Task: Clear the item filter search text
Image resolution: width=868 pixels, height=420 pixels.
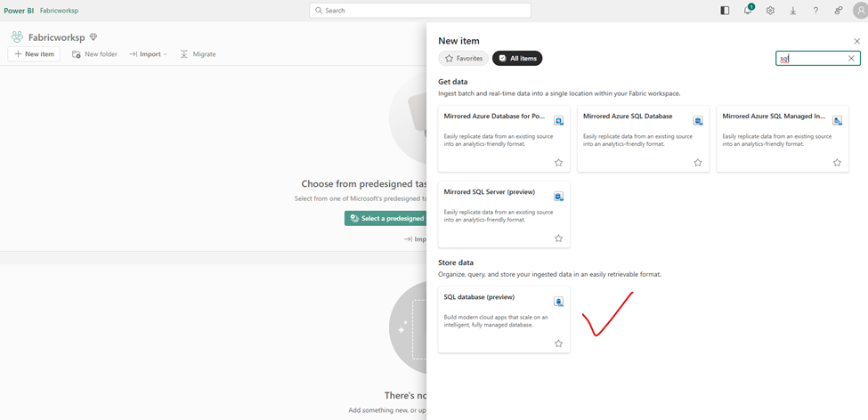Action: [851, 59]
